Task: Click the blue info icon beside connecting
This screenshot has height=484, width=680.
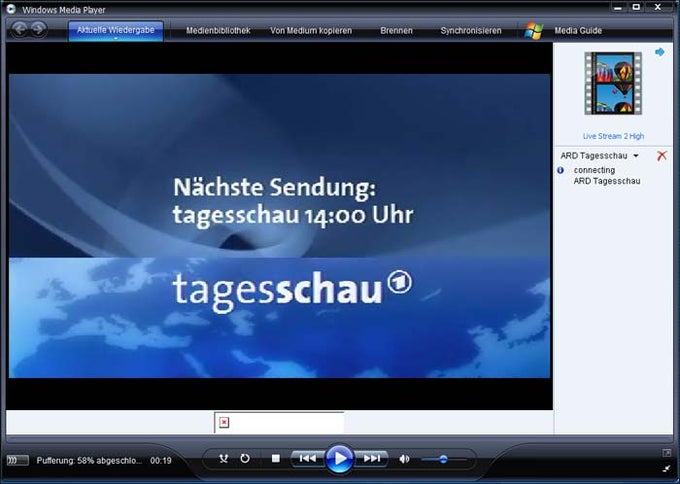Action: (560, 170)
